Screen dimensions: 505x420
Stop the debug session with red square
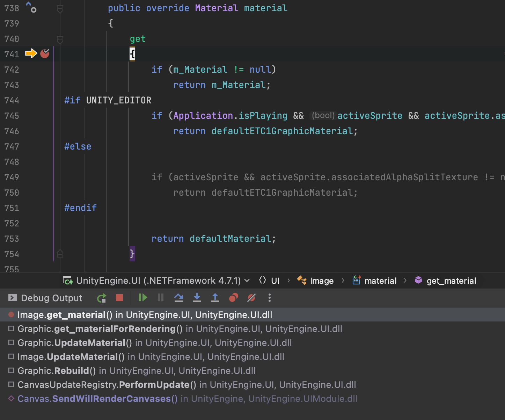click(119, 298)
